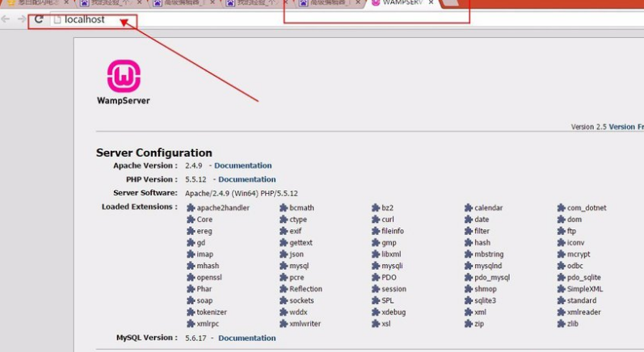The image size is (644, 352).
Task: Click the browser back arrow
Action: (6, 19)
